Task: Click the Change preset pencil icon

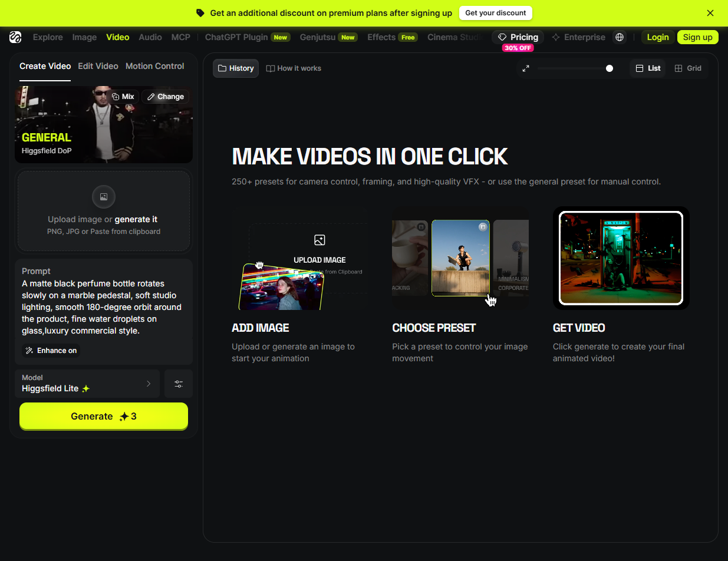Action: pos(151,97)
